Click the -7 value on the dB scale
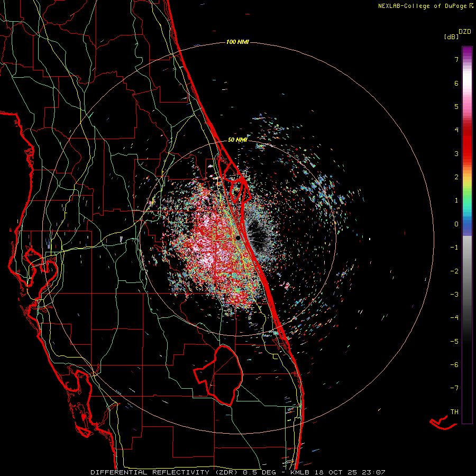476x476 pixels. [454, 388]
